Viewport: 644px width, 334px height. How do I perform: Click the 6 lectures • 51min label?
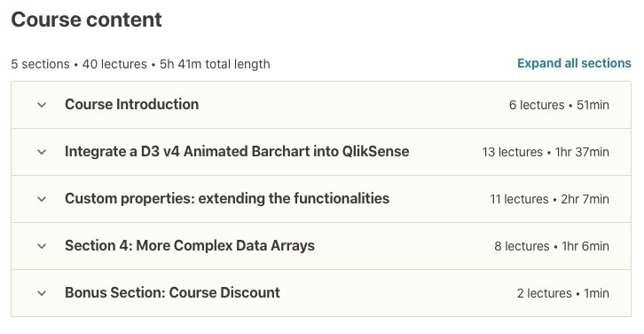point(559,105)
